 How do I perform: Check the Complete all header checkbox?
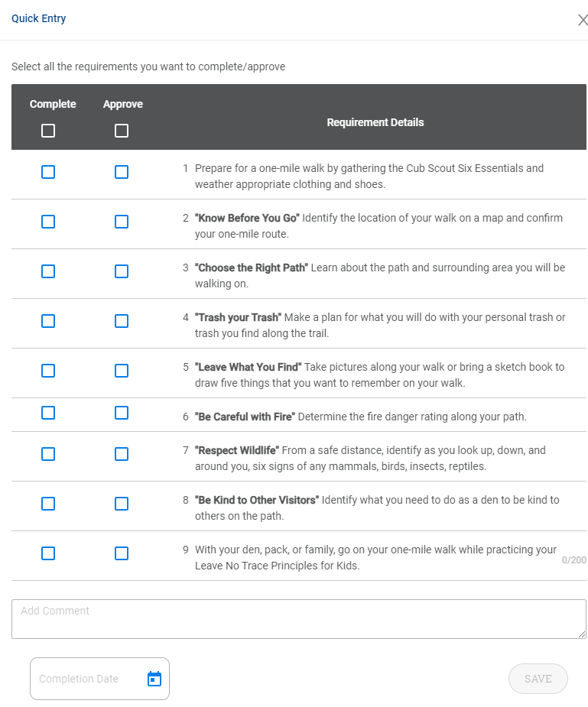(x=48, y=131)
